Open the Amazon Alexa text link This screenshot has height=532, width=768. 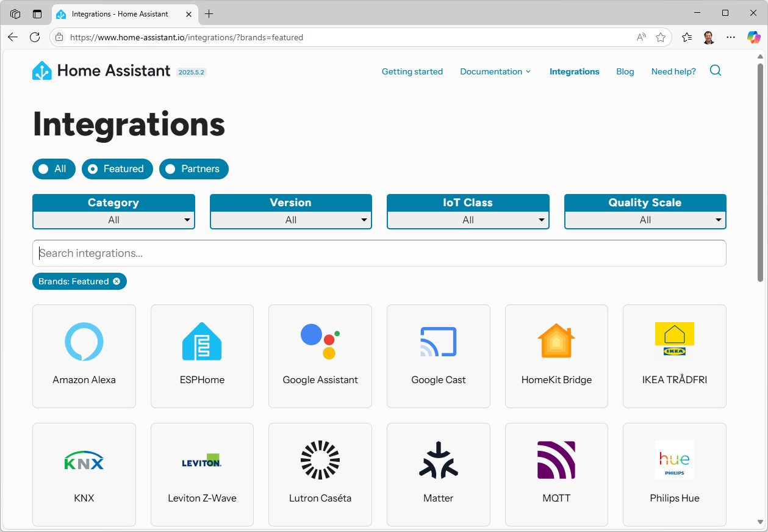coord(84,379)
